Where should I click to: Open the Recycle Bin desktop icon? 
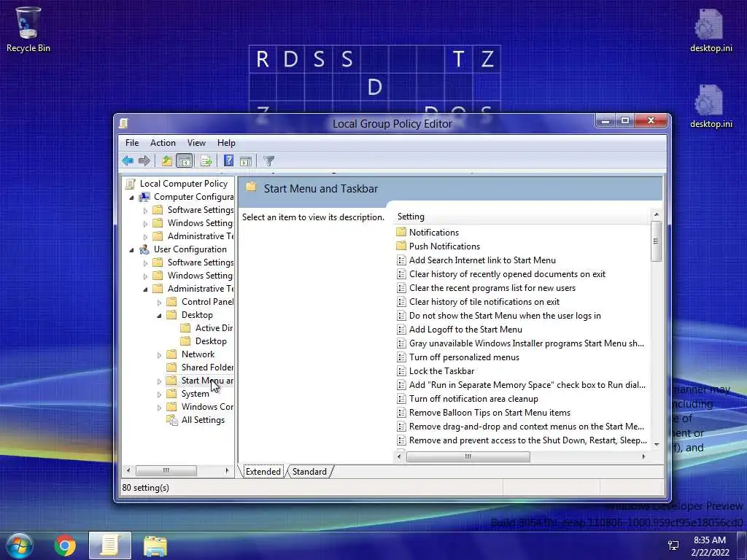[x=28, y=28]
